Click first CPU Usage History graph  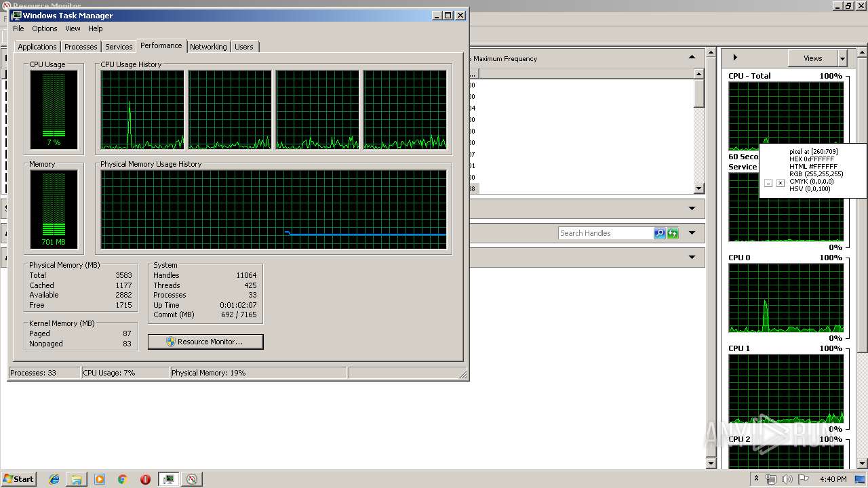(x=142, y=110)
